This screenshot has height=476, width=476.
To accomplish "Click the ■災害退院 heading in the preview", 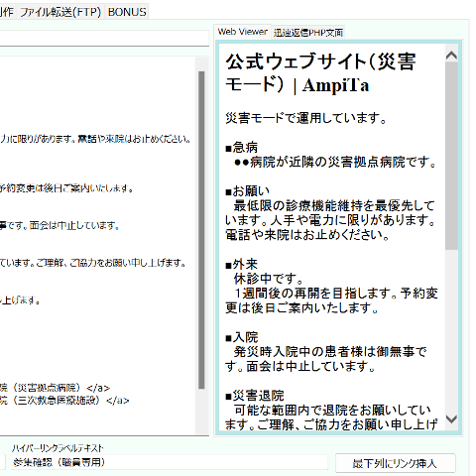I will 255,396.
